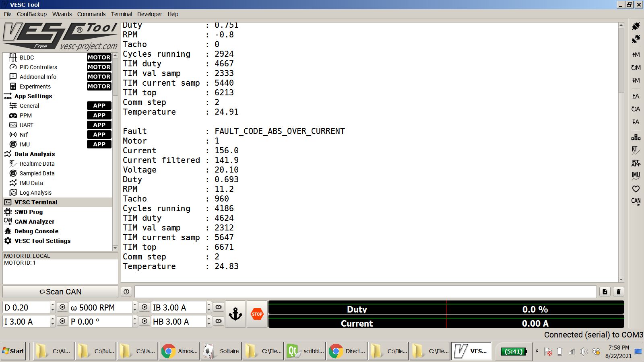Toggle the heart alive-packets icon
Screen dimensions: 644x362
click(636, 189)
